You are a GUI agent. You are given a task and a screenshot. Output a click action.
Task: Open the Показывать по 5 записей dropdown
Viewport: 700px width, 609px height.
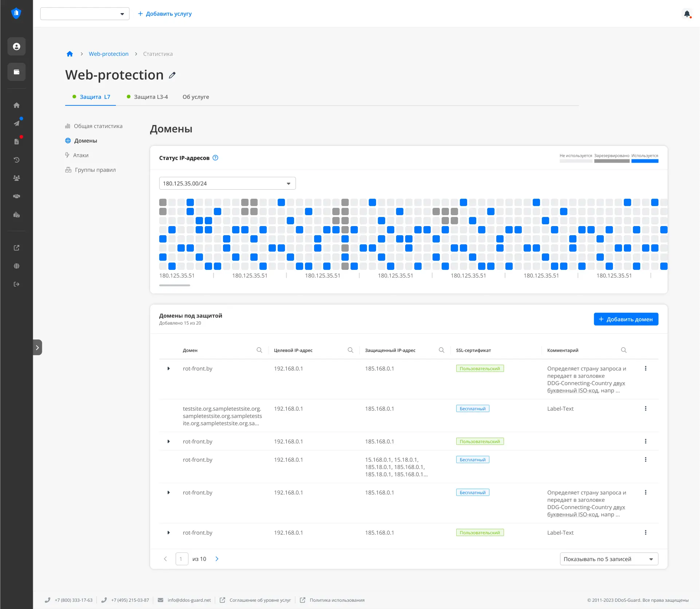pos(609,559)
